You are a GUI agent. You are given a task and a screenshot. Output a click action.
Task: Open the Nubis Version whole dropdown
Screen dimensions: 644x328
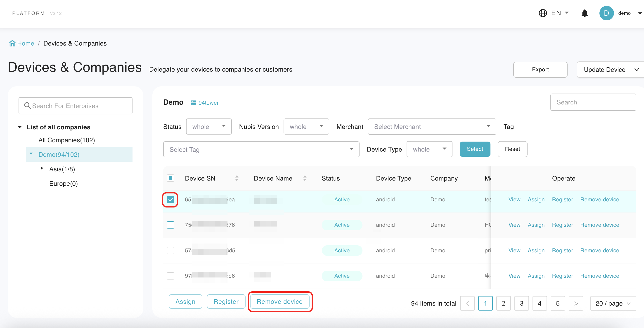point(306,127)
